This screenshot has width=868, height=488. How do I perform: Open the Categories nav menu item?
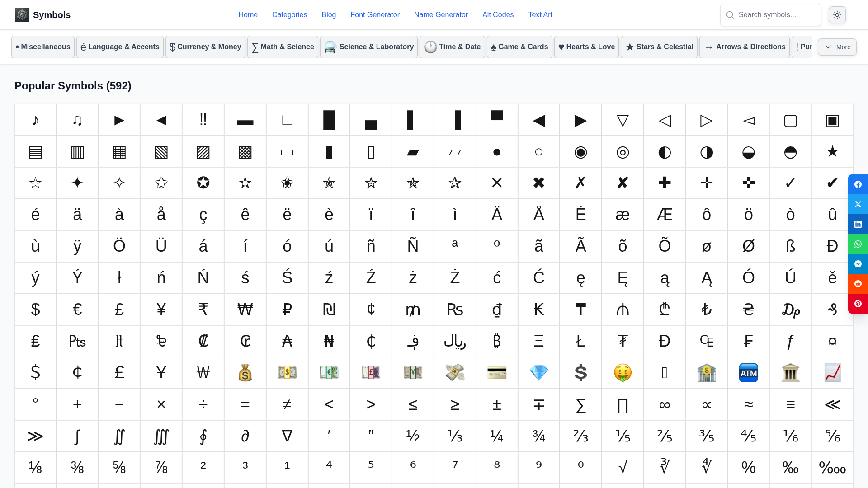(x=289, y=15)
